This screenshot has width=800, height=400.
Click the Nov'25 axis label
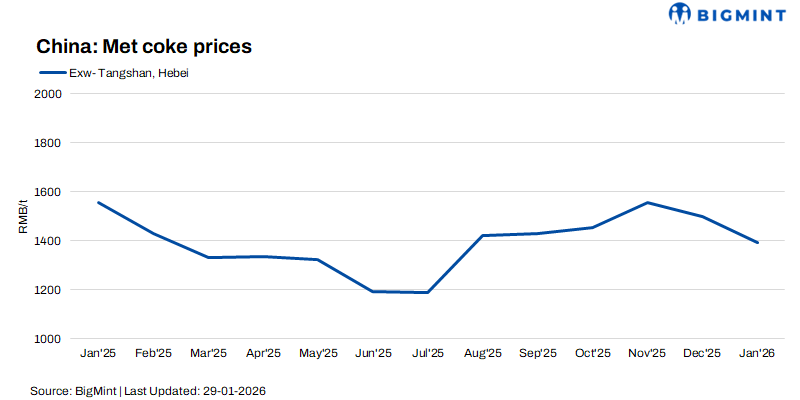pyautogui.click(x=648, y=353)
